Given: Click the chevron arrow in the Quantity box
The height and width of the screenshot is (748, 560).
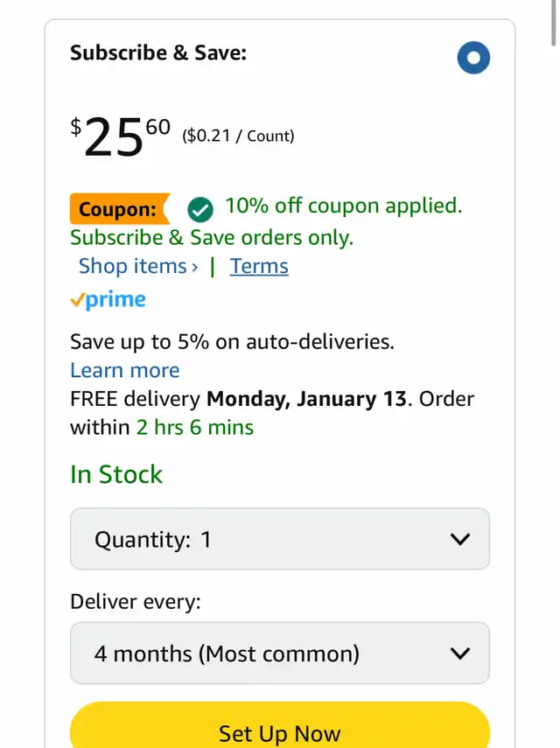Looking at the screenshot, I should click(x=459, y=539).
